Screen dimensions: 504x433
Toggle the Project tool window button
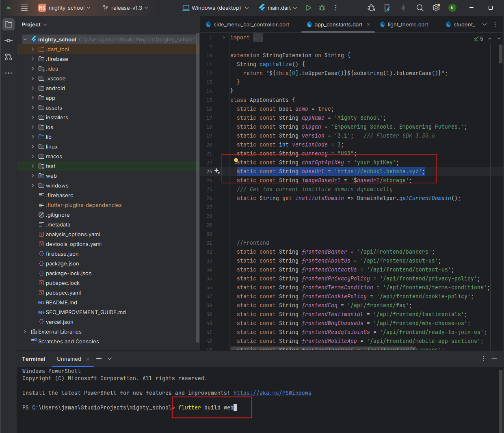[9, 24]
